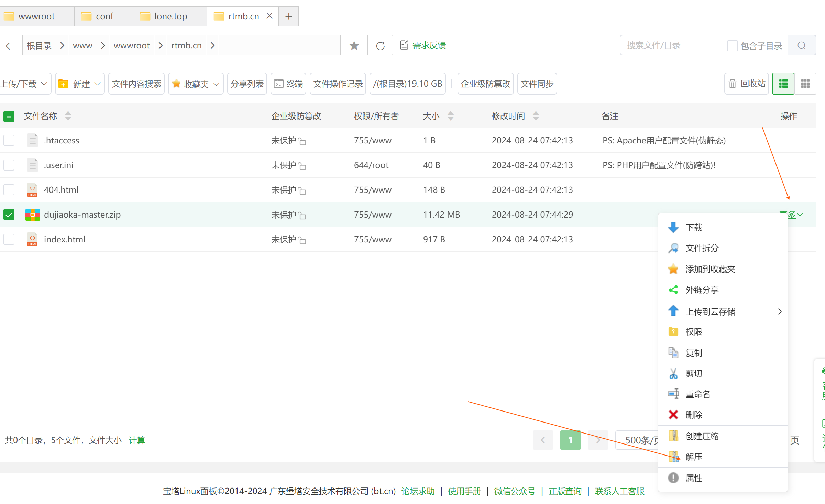Click the favorite star icon in path bar
This screenshot has height=504, width=825.
click(354, 45)
